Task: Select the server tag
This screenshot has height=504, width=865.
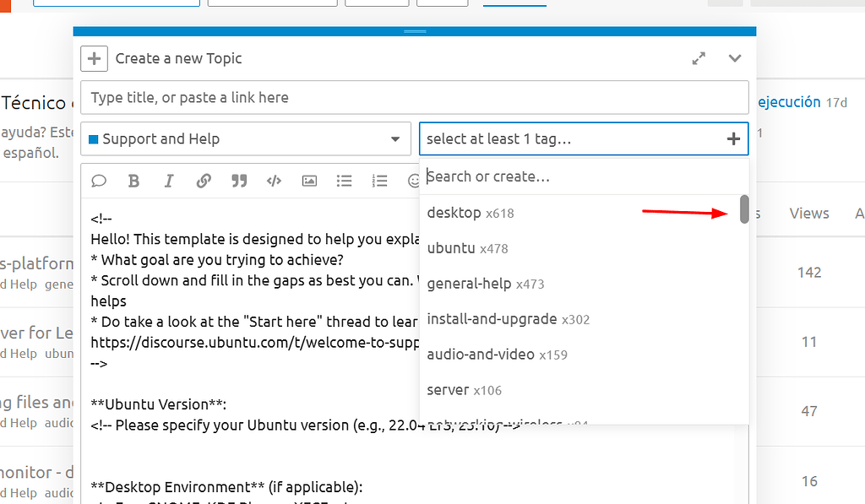Action: pos(446,389)
